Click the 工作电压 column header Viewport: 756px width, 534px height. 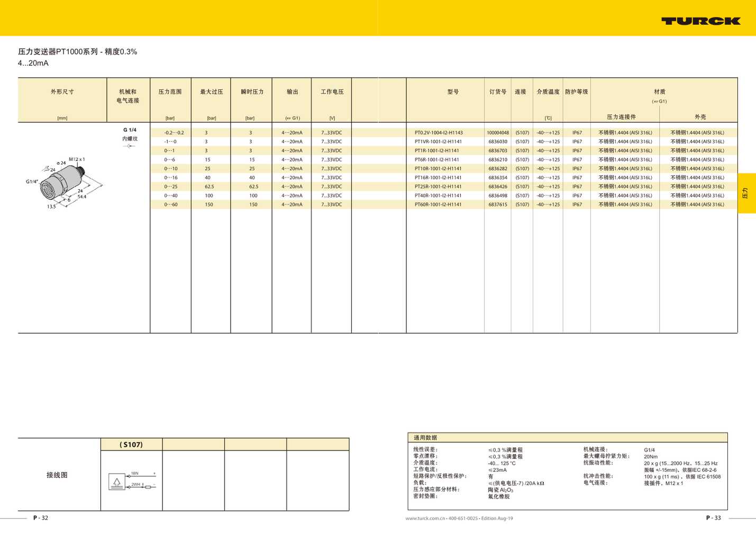click(332, 91)
